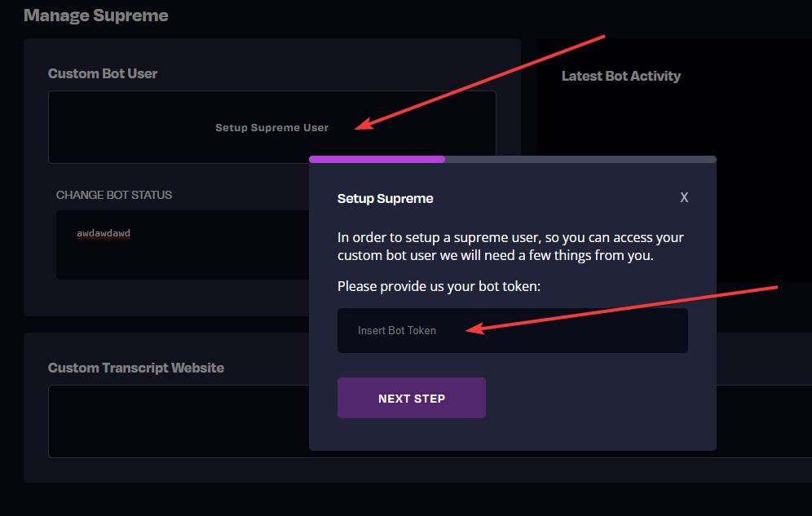812x516 pixels.
Task: Click the Manage Supreme page heading
Action: [96, 15]
